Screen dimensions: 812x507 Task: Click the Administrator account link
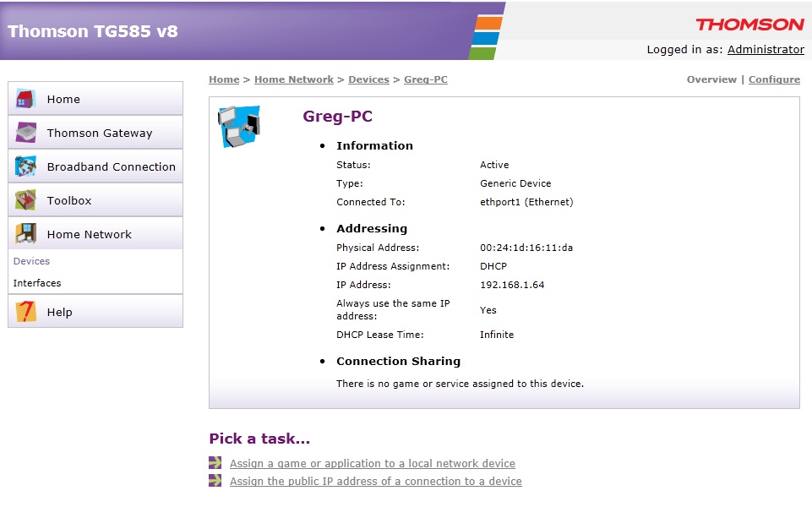click(766, 49)
